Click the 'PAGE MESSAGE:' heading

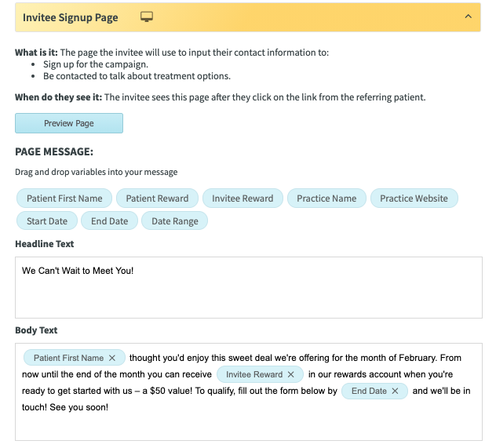(x=54, y=151)
